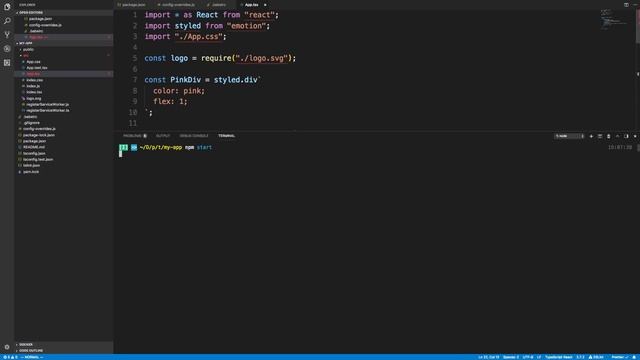This screenshot has width=640, height=360.
Task: Open package-lock.json in file tree
Action: click(x=39, y=135)
